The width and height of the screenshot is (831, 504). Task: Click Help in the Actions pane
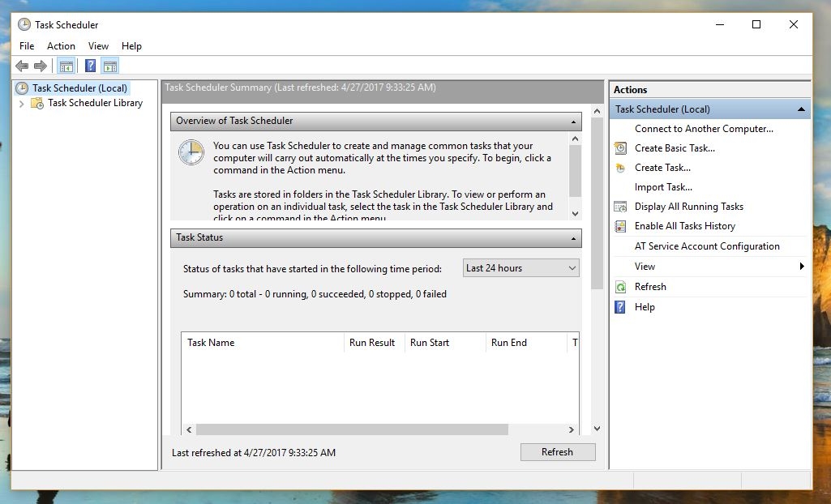(x=645, y=307)
